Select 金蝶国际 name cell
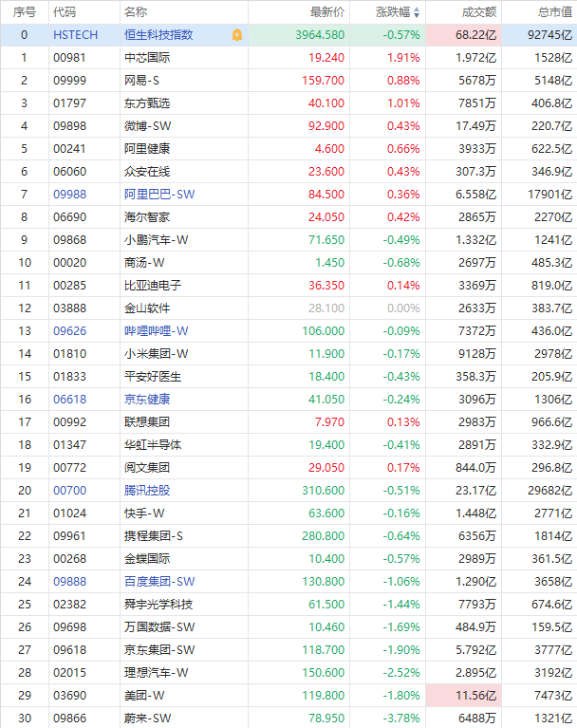 [184, 558]
